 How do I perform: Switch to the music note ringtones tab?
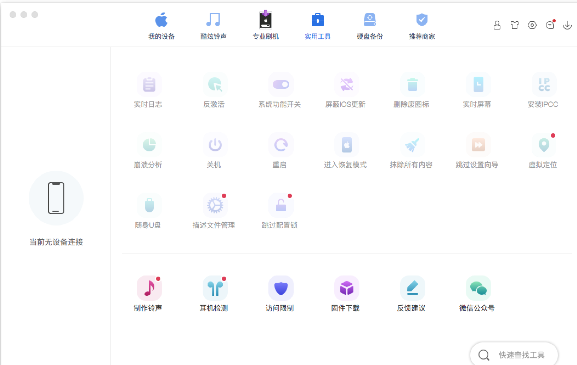[x=213, y=25]
